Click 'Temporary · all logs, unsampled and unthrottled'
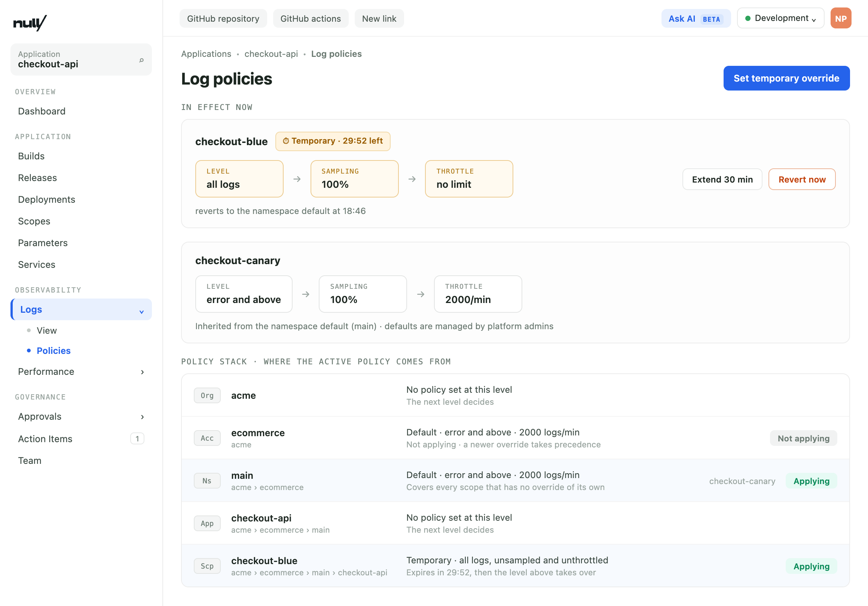The height and width of the screenshot is (606, 868). (x=507, y=560)
